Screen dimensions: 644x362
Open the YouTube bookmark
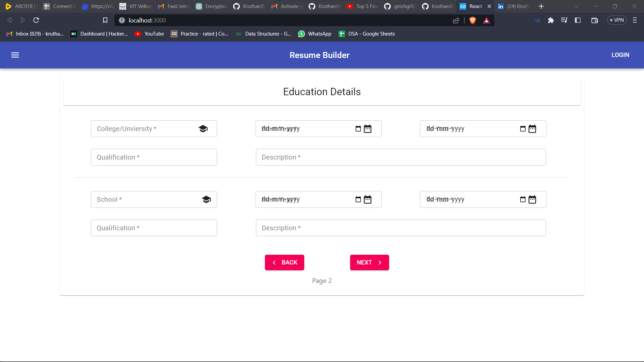pos(149,34)
